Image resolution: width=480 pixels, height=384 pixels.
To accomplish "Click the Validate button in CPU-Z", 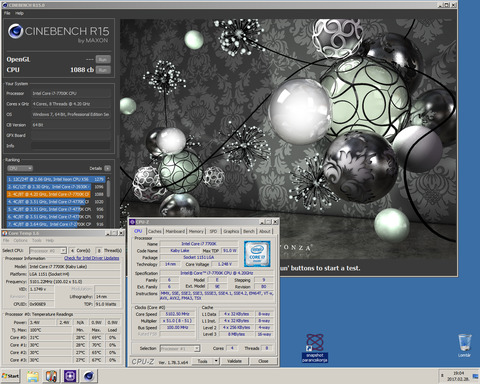I will (x=234, y=361).
